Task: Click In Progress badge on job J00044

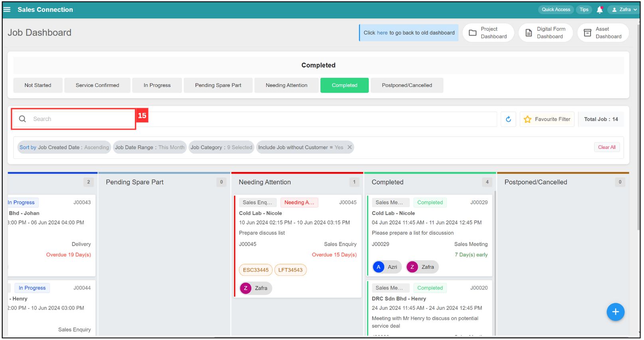Action: (x=32, y=288)
